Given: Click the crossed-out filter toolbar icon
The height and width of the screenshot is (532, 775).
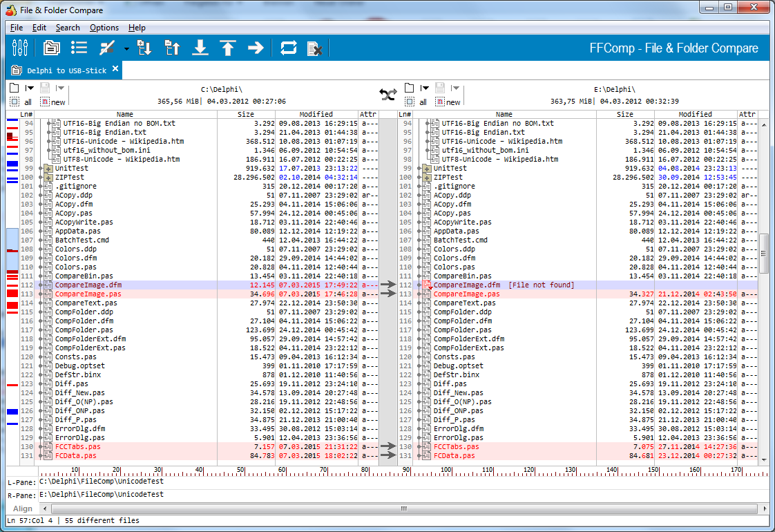Looking at the screenshot, I should point(107,48).
